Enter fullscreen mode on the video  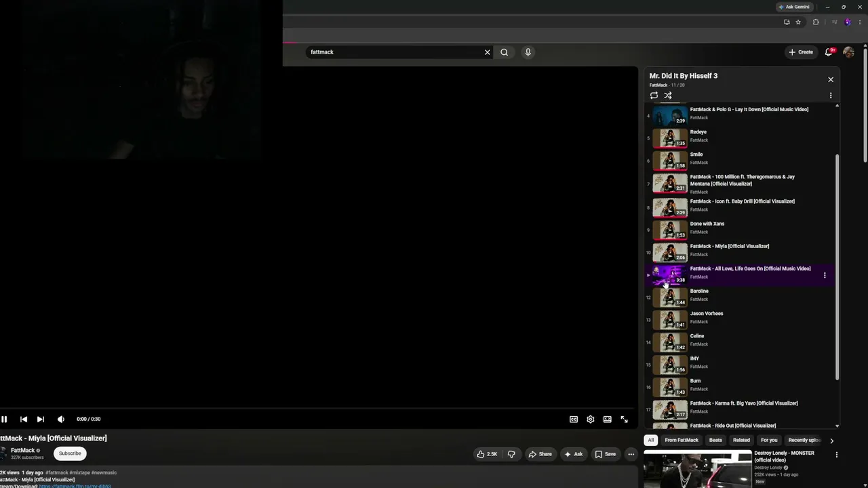625,420
